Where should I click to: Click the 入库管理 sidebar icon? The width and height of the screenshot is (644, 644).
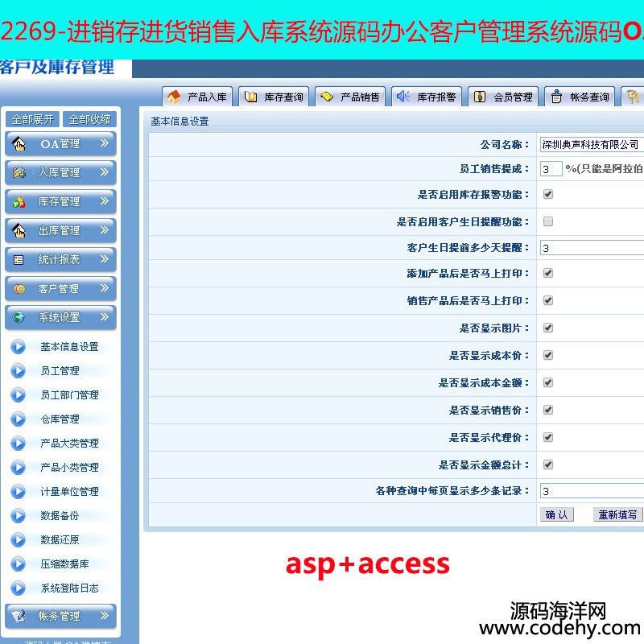click(19, 173)
